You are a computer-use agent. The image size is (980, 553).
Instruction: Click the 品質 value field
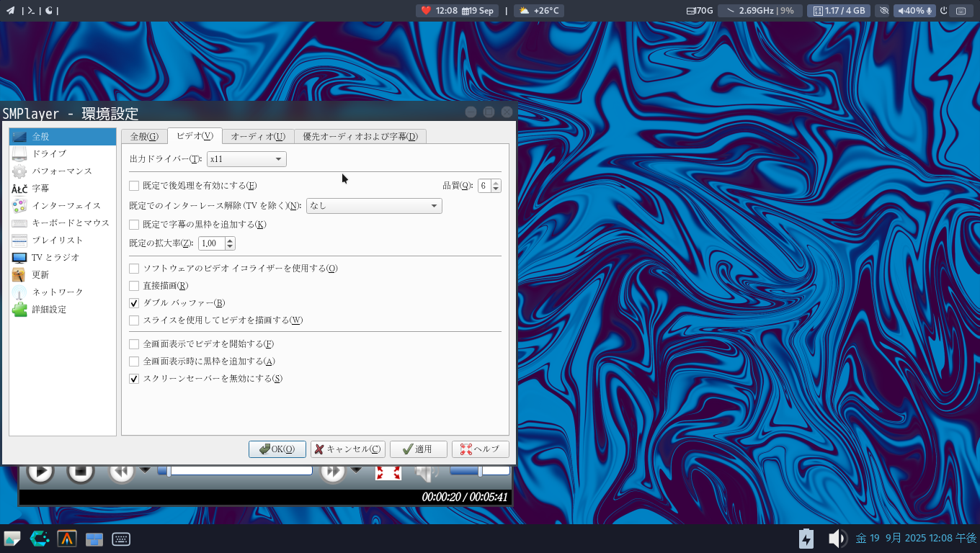click(484, 186)
